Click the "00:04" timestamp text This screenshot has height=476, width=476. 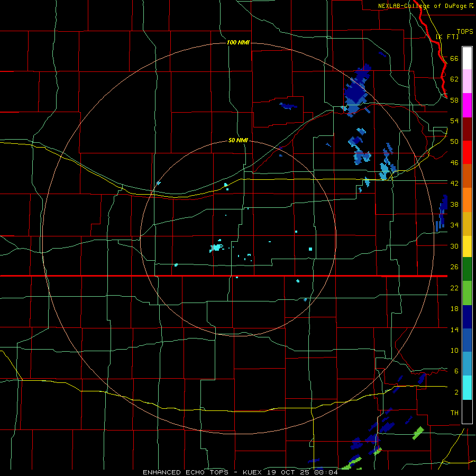coord(325,472)
